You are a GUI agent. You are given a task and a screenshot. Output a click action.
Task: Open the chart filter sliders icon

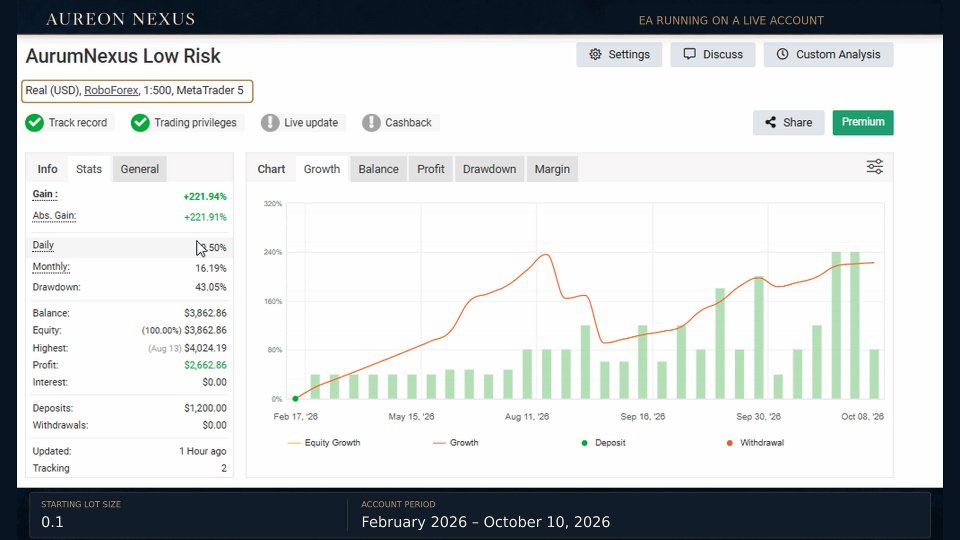pos(875,167)
